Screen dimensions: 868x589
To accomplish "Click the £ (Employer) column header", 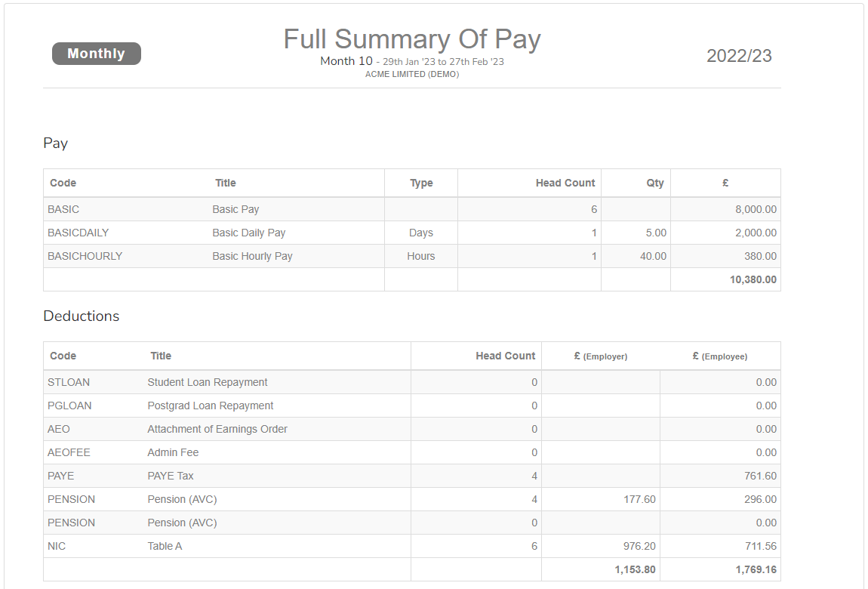I will point(600,356).
